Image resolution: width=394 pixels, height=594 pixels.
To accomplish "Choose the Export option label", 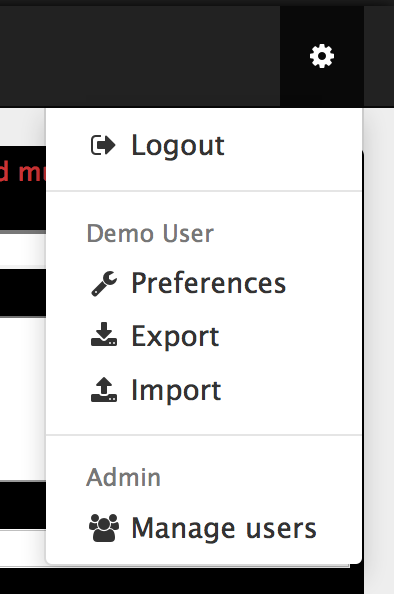I will (175, 336).
